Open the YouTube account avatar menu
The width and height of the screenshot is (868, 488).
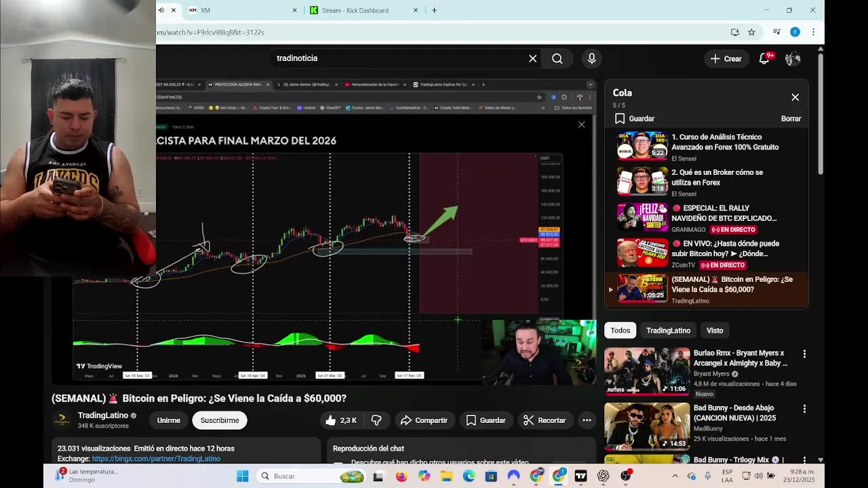coord(793,58)
